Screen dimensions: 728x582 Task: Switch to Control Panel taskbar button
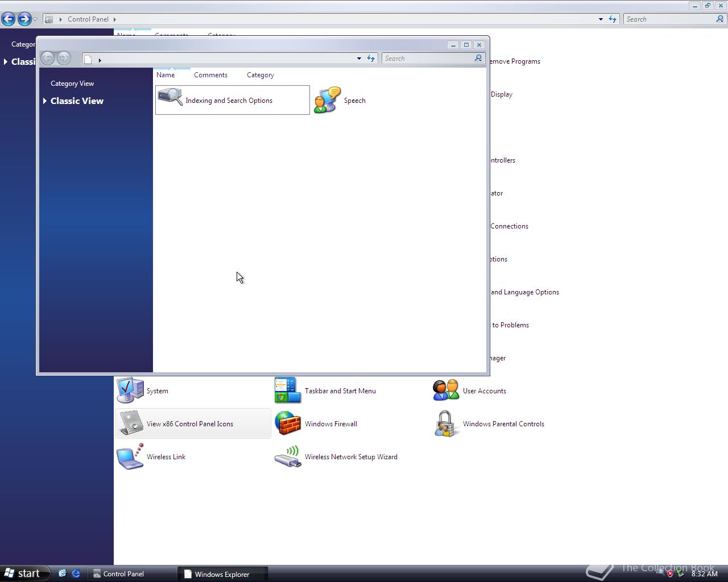(x=132, y=573)
